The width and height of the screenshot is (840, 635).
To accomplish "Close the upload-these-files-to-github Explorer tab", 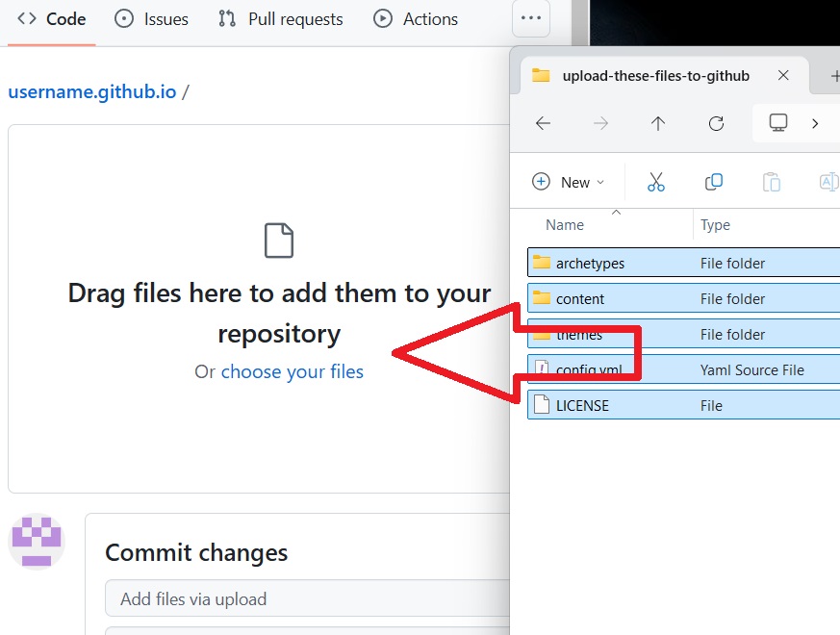I will (783, 76).
